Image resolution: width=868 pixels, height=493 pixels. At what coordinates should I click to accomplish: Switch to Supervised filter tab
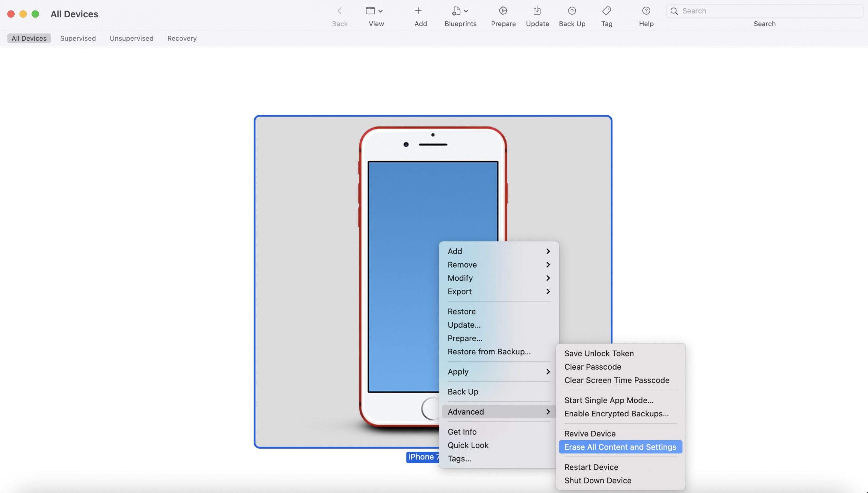coord(78,38)
